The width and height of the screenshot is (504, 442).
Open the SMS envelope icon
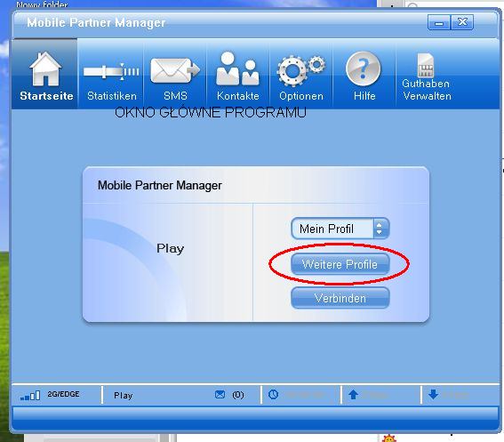175,71
